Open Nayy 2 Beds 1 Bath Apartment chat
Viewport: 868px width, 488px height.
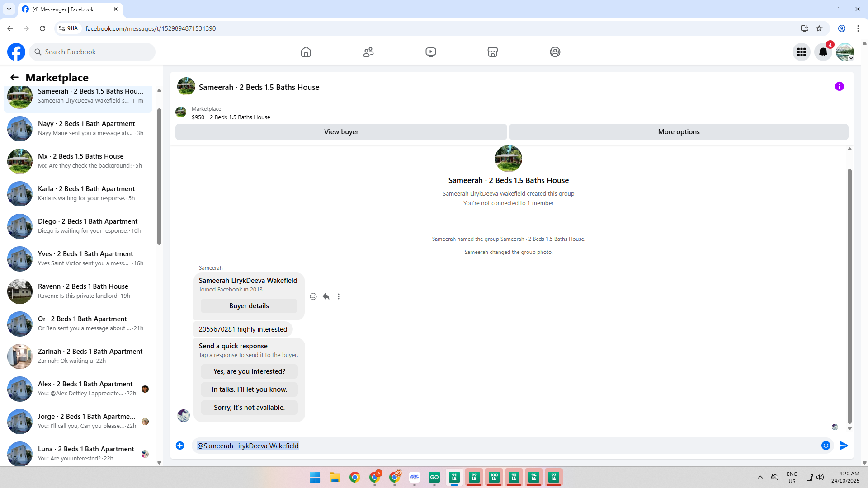pyautogui.click(x=78, y=128)
